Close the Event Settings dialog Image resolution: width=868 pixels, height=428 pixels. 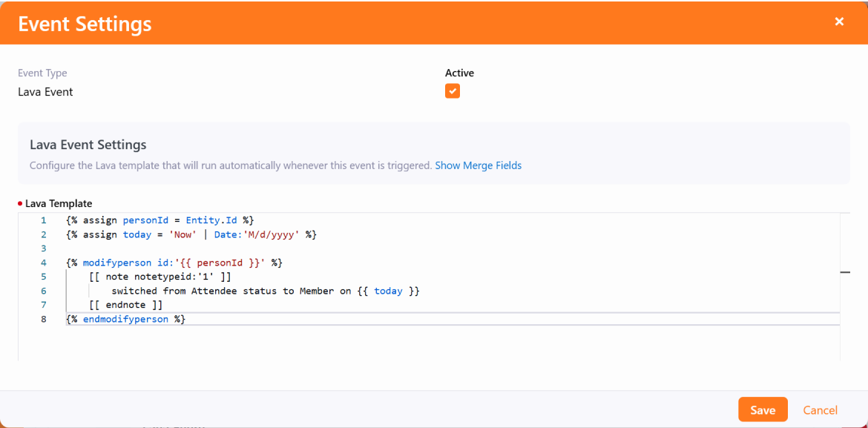(x=839, y=22)
